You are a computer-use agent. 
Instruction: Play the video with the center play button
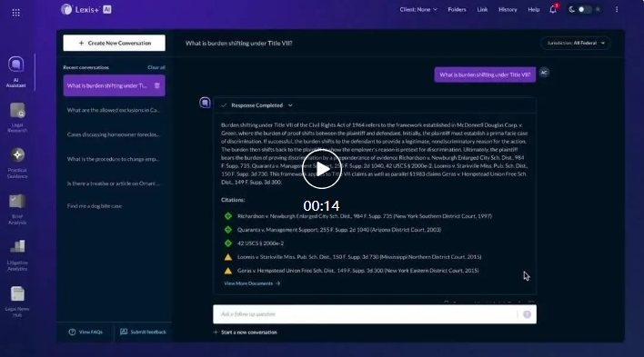(x=322, y=169)
